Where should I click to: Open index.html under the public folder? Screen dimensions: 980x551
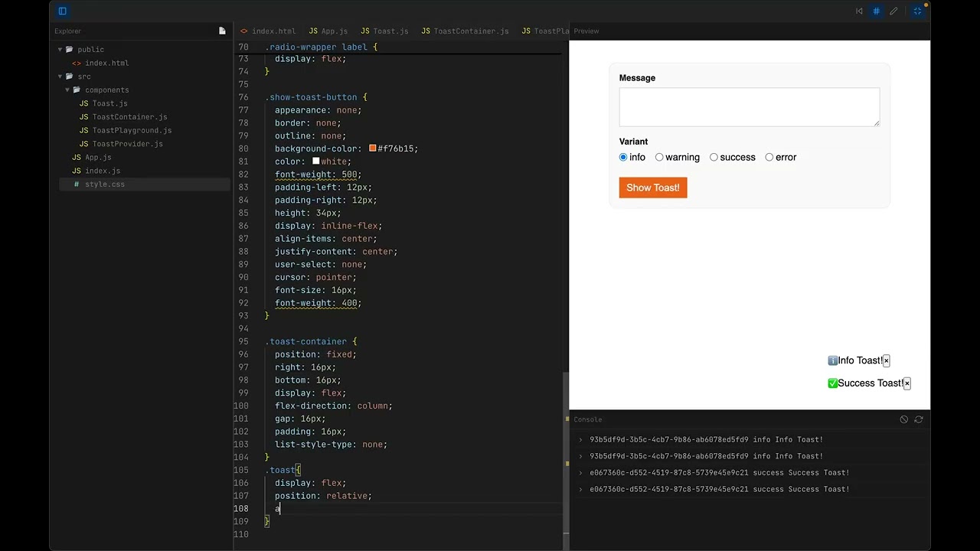click(x=106, y=64)
